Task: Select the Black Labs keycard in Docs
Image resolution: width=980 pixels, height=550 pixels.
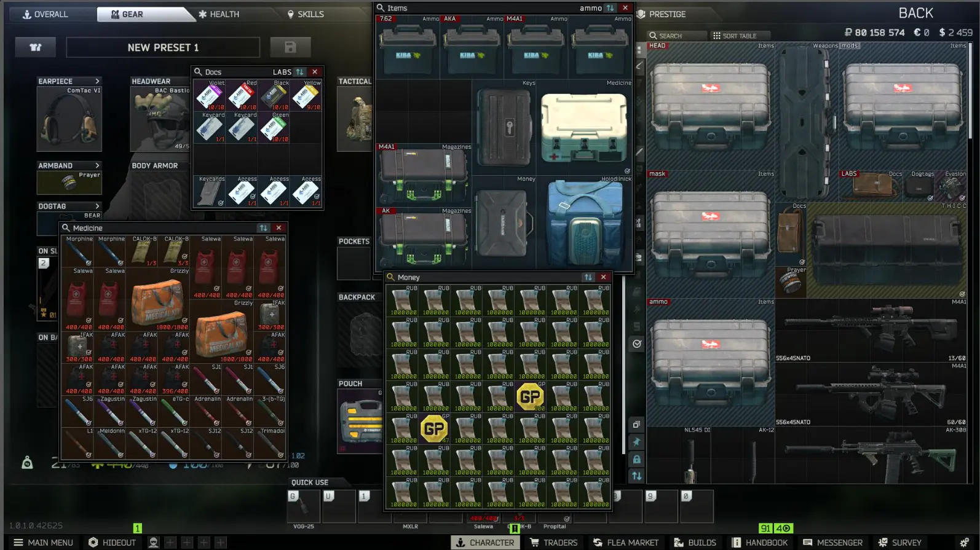Action: (274, 95)
